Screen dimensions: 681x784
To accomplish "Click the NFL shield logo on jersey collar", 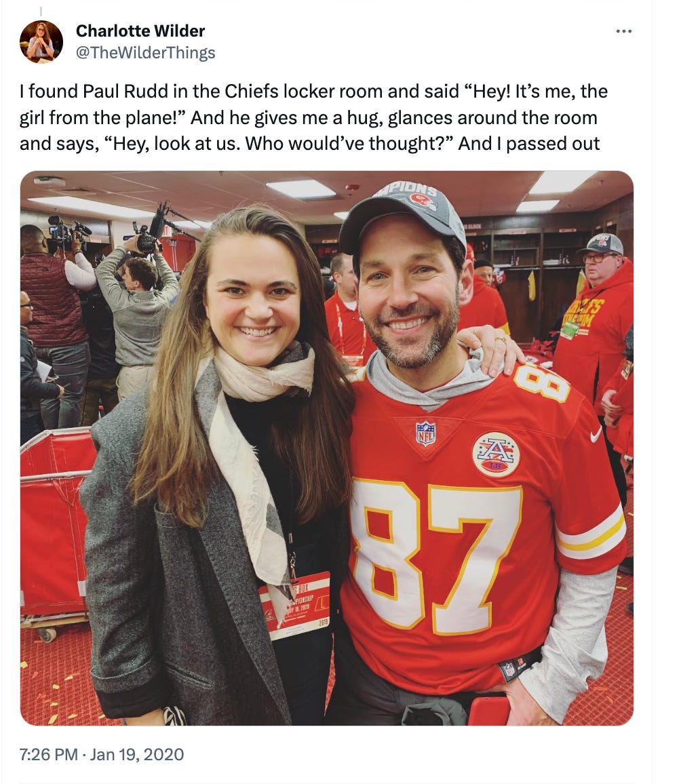I will click(425, 433).
